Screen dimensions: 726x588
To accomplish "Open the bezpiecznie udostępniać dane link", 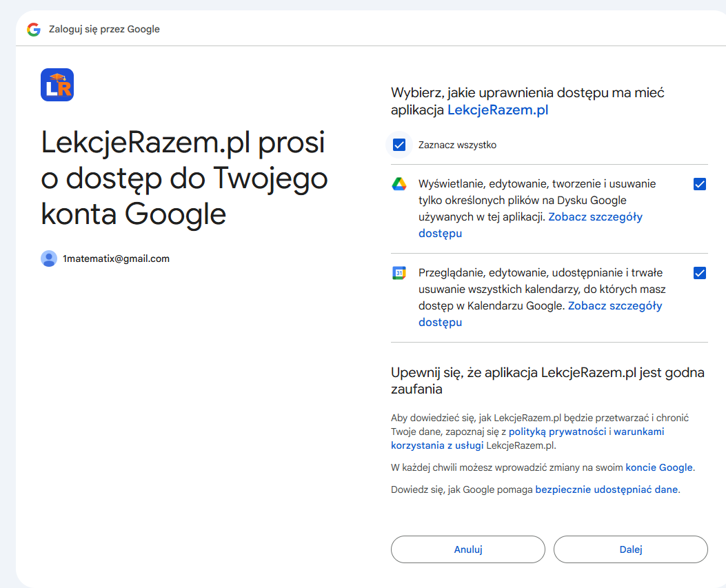I will coord(607,490).
